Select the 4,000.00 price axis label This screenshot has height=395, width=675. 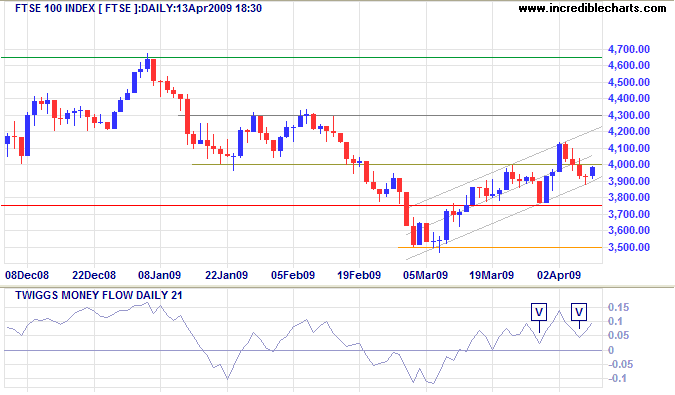tap(629, 164)
